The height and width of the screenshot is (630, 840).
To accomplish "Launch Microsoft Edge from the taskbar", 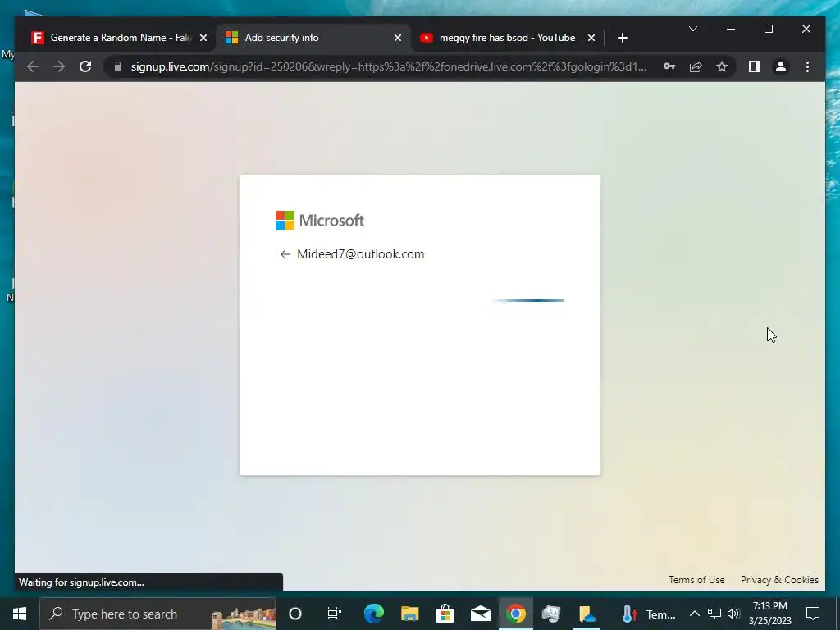I will pos(374,614).
